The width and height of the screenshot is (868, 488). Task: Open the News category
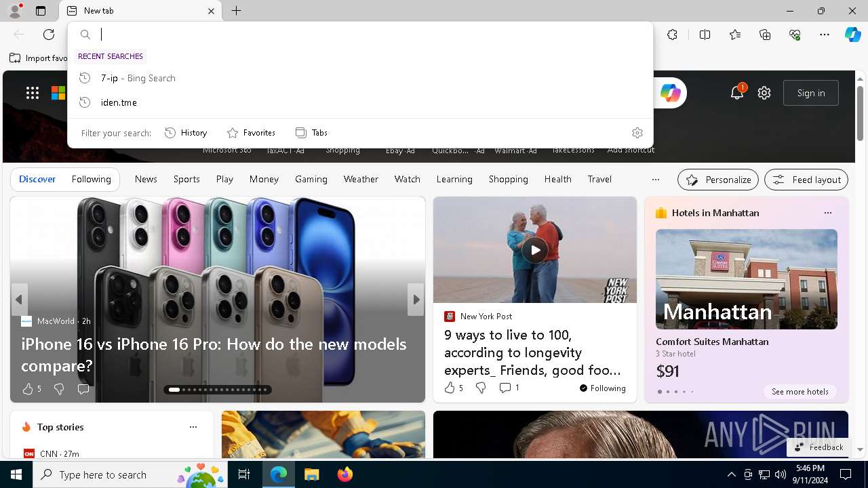click(146, 179)
